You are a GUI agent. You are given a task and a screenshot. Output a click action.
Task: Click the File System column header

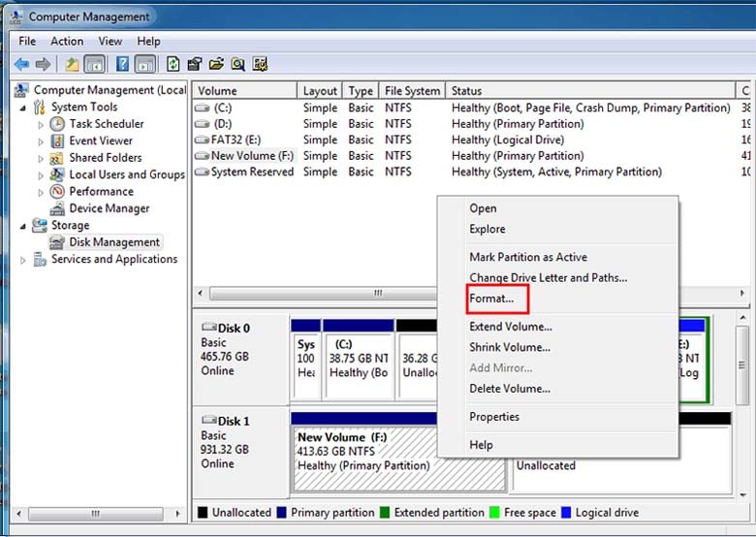pos(412,90)
